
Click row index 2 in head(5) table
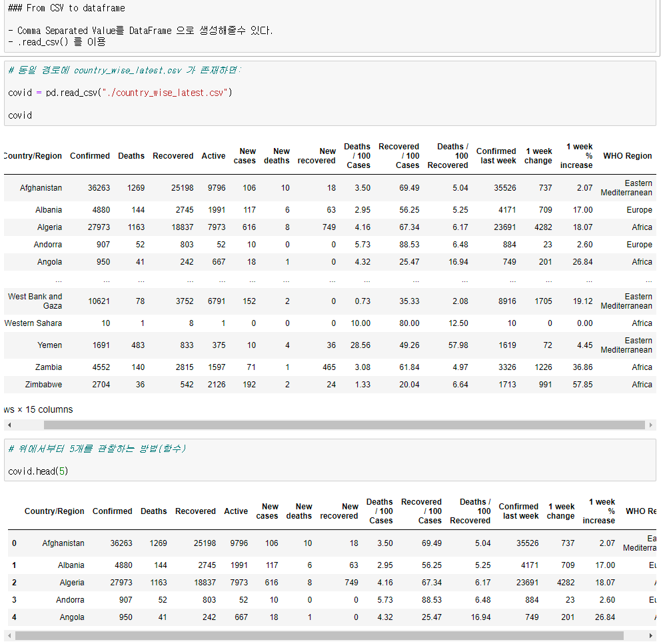tap(15, 582)
